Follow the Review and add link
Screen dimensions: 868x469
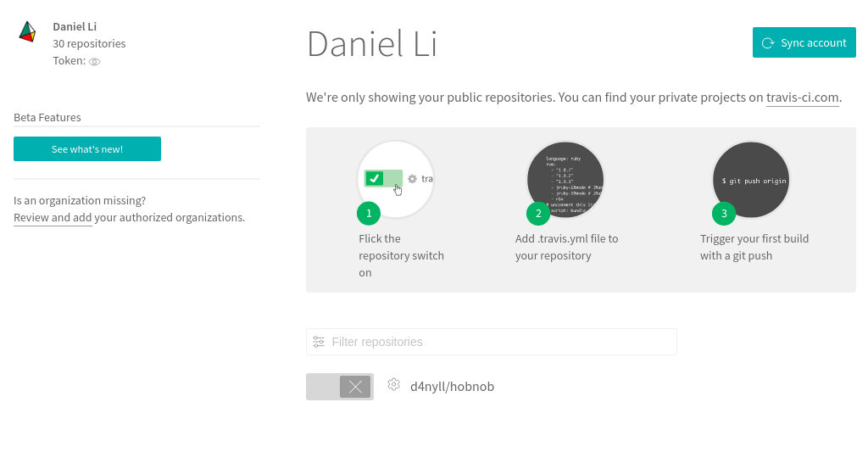[53, 218]
